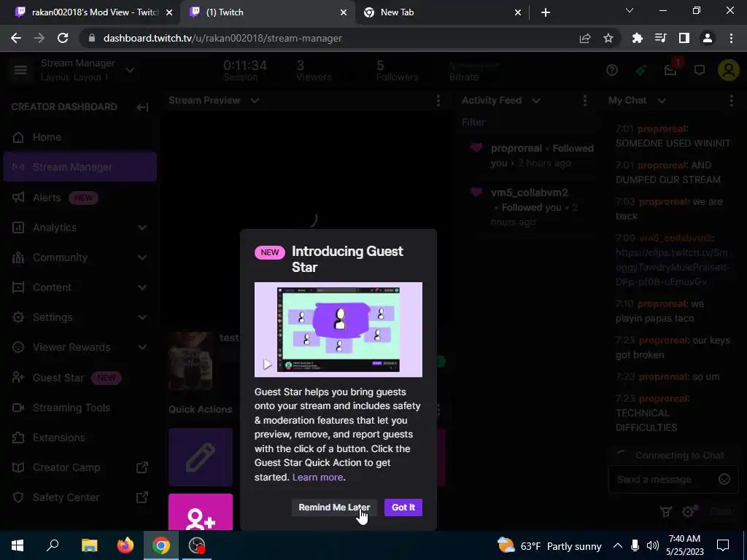The height and width of the screenshot is (560, 747).
Task: Click the Edit Stream Info quick action
Action: point(201,457)
